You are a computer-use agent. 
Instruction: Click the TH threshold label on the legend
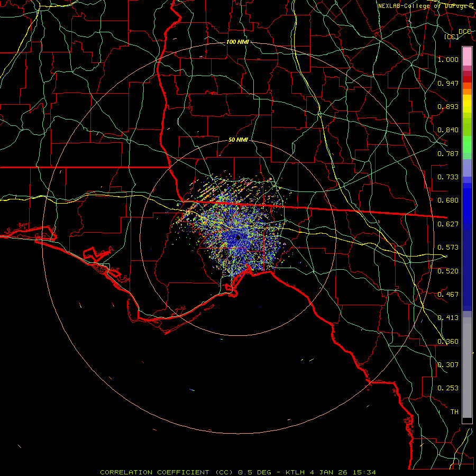pos(454,412)
